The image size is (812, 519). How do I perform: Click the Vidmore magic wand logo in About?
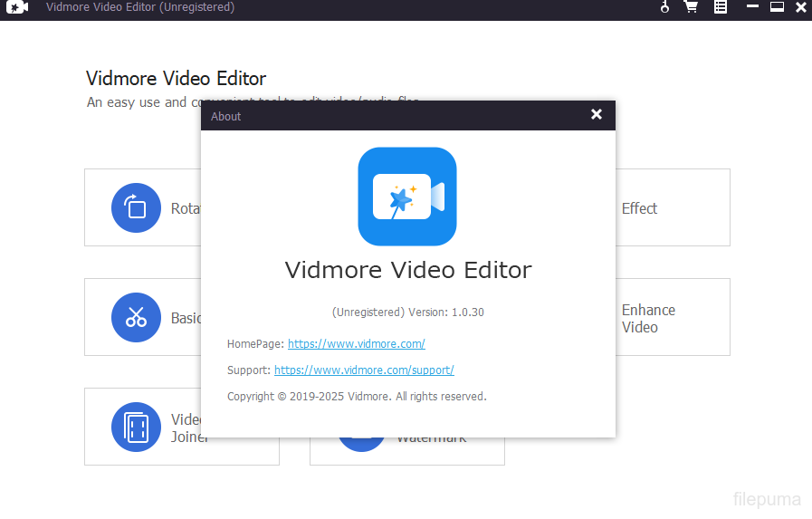tap(407, 197)
